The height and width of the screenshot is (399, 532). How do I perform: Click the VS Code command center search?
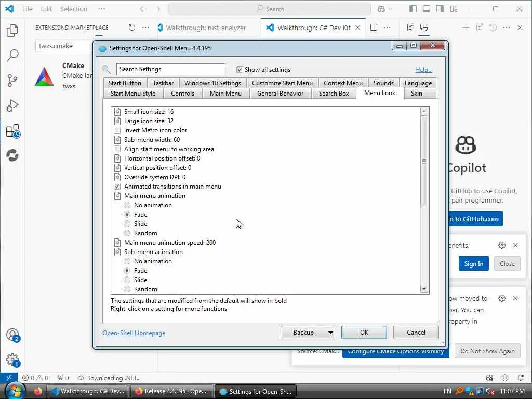point(270,9)
